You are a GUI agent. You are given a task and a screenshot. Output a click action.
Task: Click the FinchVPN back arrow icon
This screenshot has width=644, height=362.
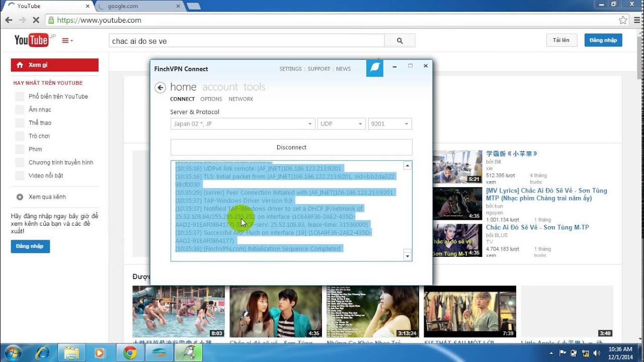(160, 88)
